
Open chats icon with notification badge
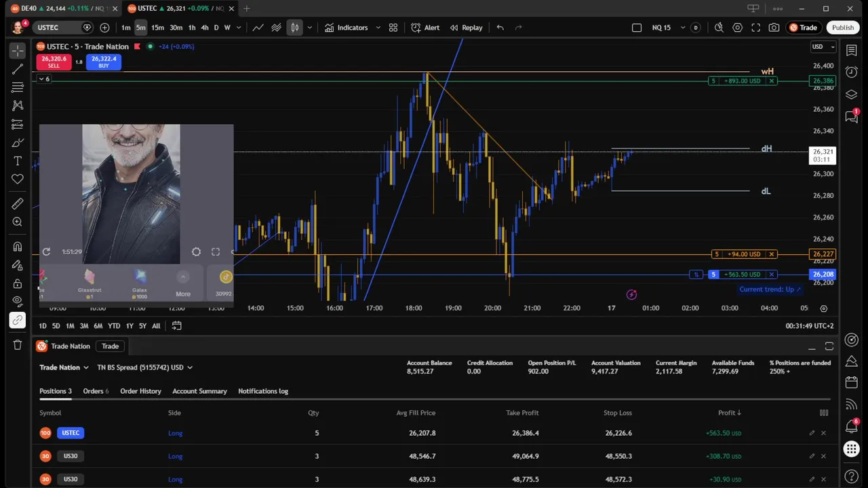click(x=852, y=117)
